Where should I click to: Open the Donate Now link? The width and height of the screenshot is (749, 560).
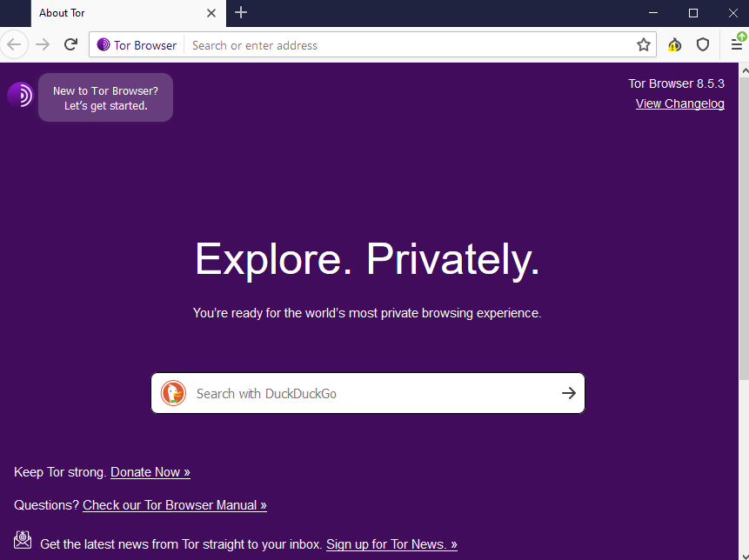coord(150,472)
